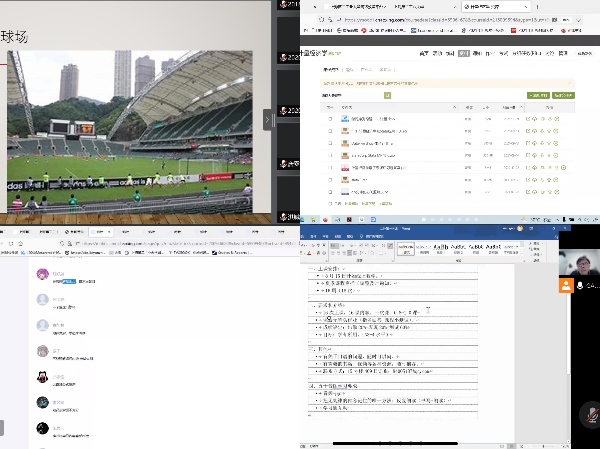Tick the select-all checkbox in table header

coord(331,106)
